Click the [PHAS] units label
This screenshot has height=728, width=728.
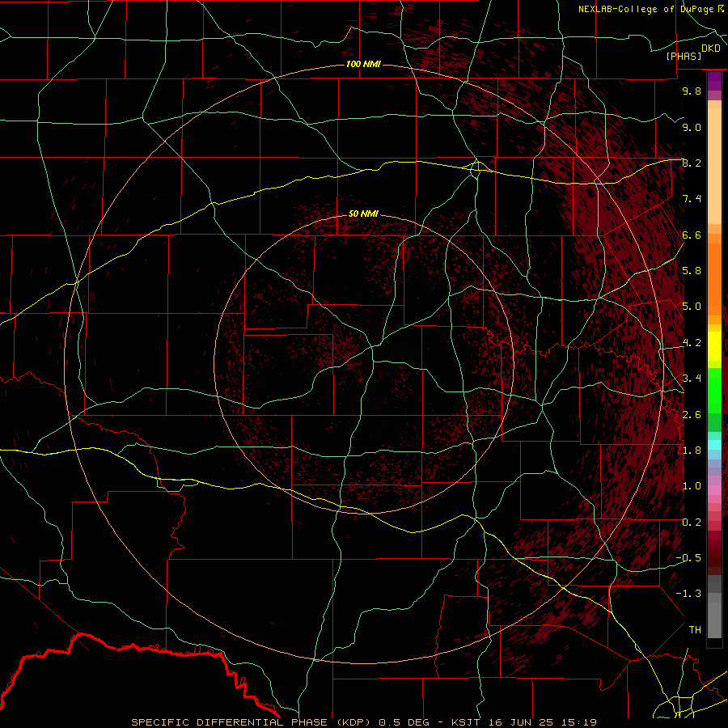(x=684, y=56)
